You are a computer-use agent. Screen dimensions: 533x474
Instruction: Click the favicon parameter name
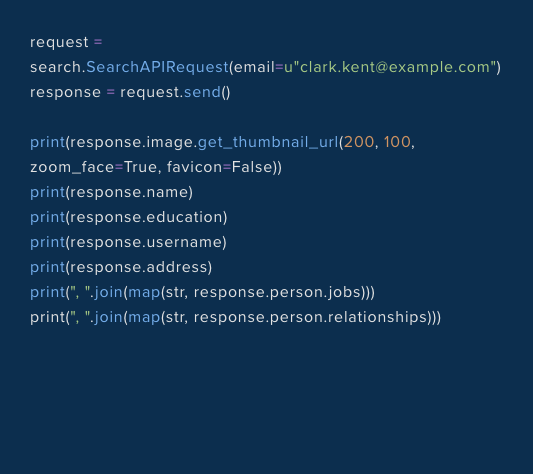click(x=194, y=167)
